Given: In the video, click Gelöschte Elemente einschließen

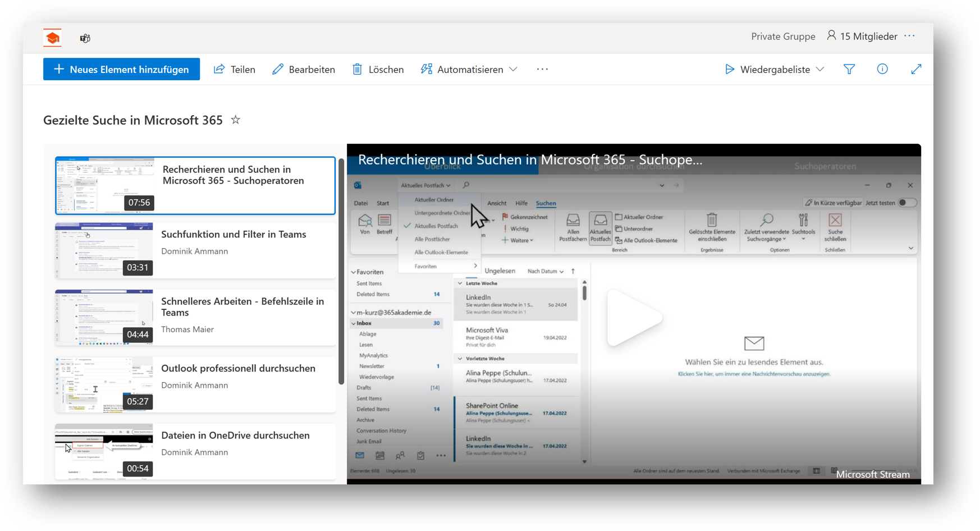Looking at the screenshot, I should click(x=712, y=228).
